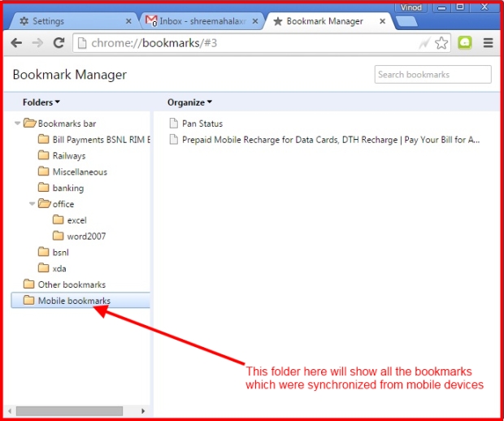Select the xda folder
504x421 pixels.
59,268
